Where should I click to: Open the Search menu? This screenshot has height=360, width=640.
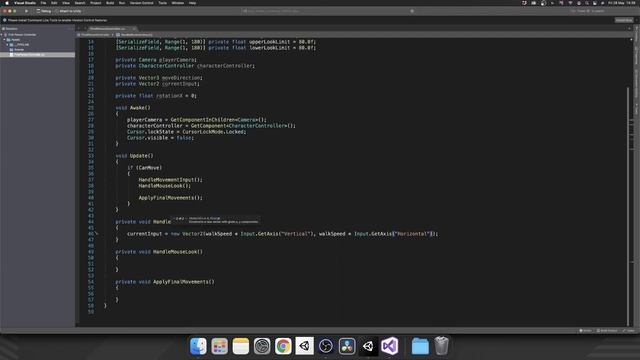(x=80, y=3)
